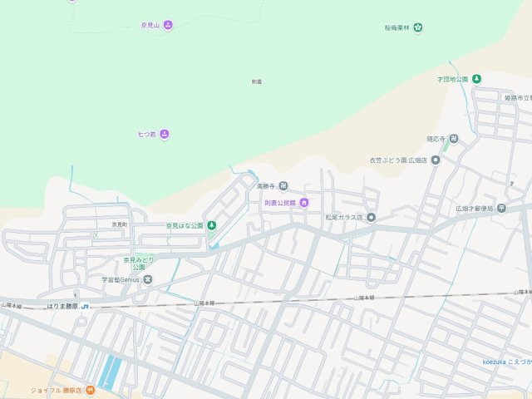Select the 京見はな公園 park tree icon
This screenshot has width=532, height=399.
212,225
